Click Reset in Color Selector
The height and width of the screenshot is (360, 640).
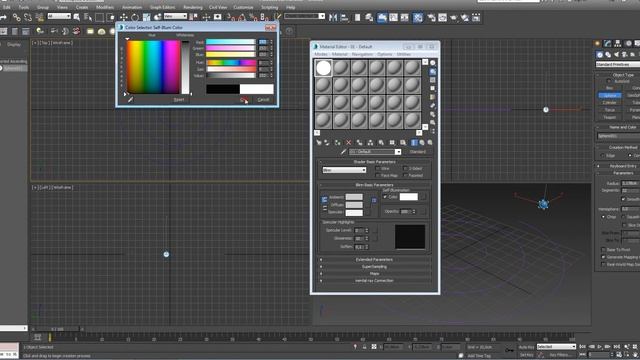pyautogui.click(x=179, y=100)
